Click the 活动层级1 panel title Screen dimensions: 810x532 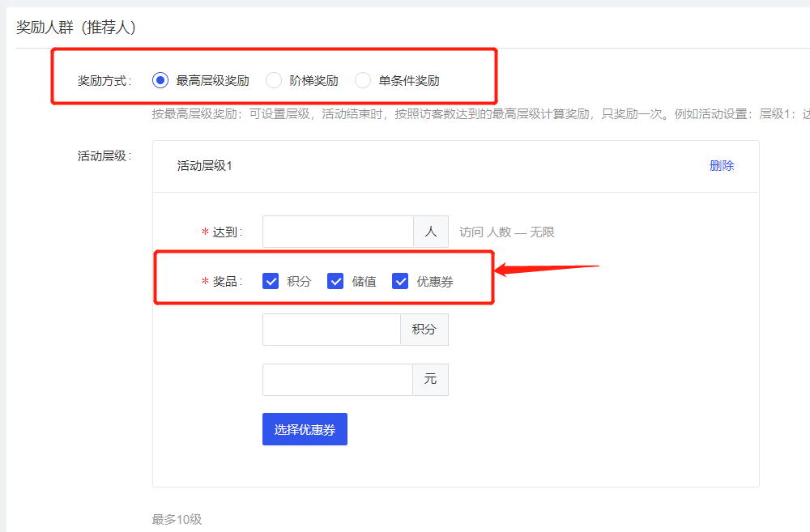[x=204, y=166]
